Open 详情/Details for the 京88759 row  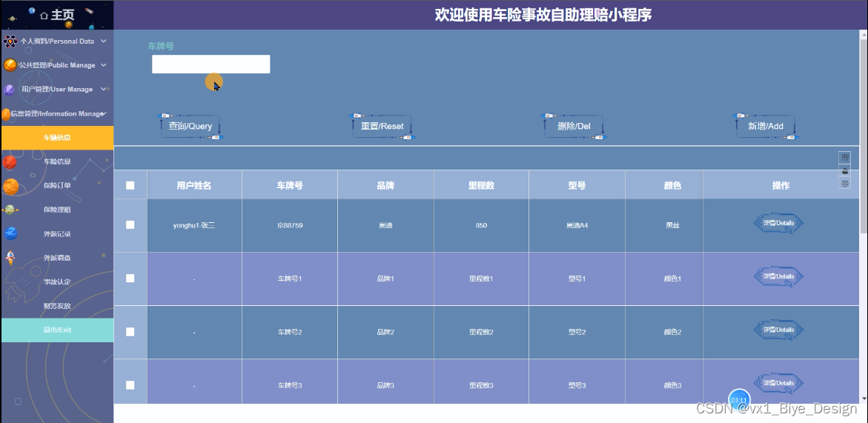coord(778,224)
